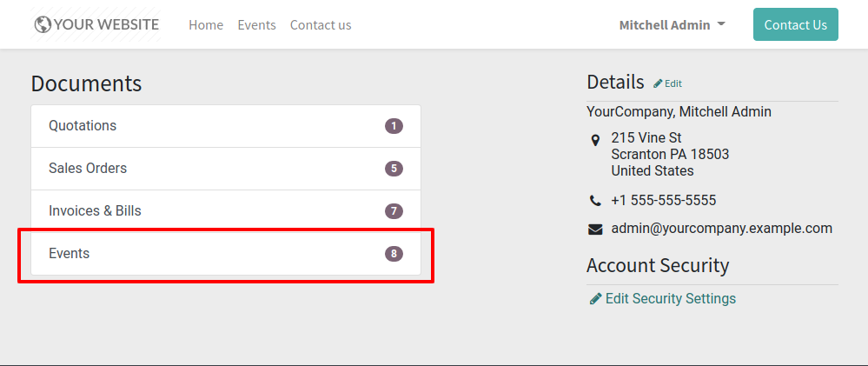Image resolution: width=868 pixels, height=366 pixels.
Task: Click the globe logo icon
Action: pyautogui.click(x=43, y=25)
